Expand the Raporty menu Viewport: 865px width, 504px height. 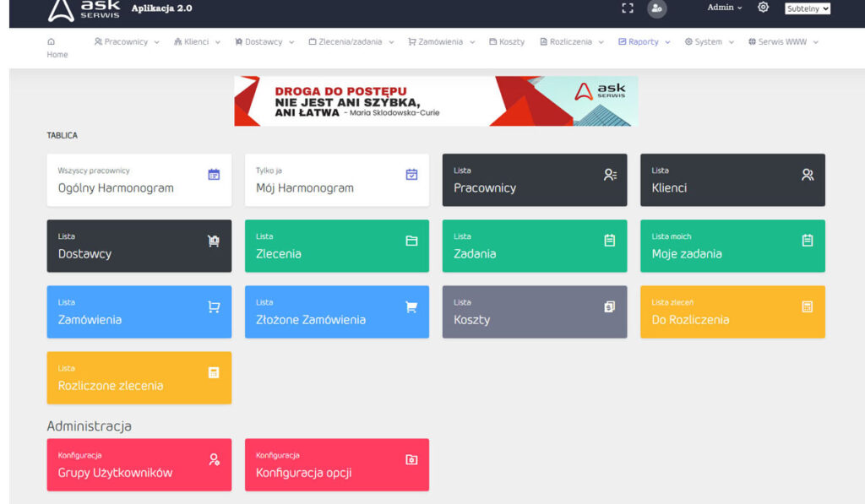click(644, 41)
